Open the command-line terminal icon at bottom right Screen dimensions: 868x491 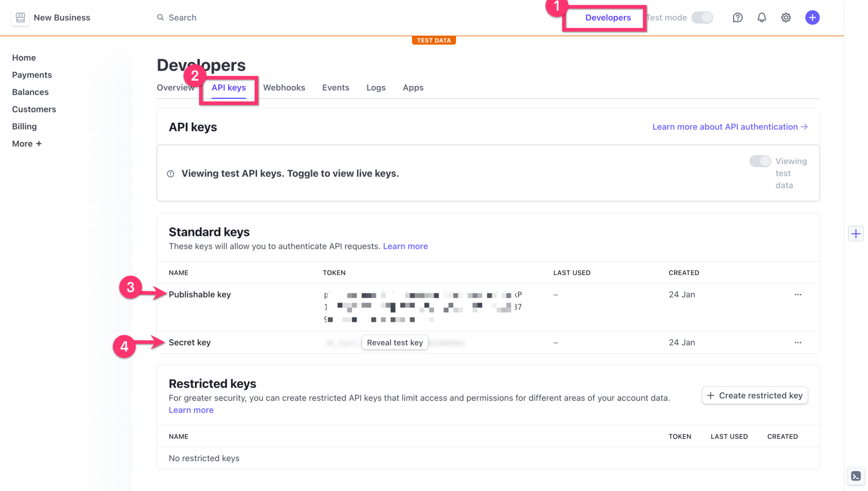(x=856, y=476)
